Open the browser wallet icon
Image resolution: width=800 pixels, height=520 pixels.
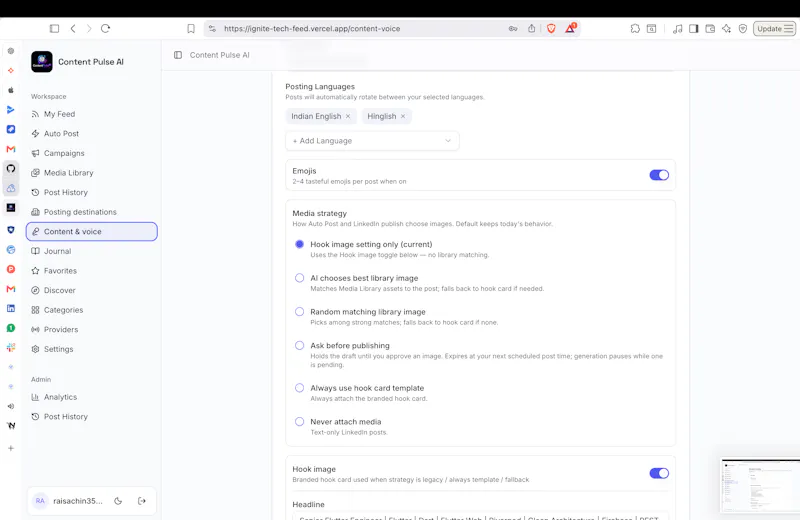710,29
